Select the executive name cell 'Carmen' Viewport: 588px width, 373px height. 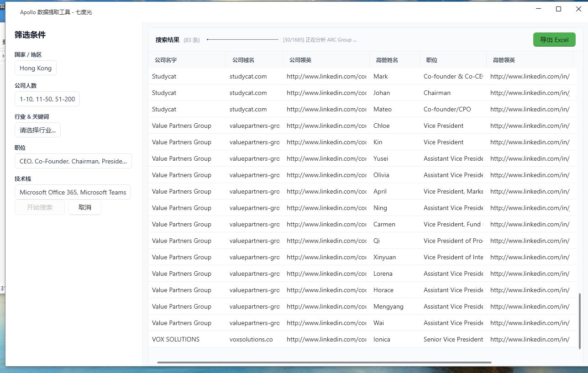coord(395,224)
